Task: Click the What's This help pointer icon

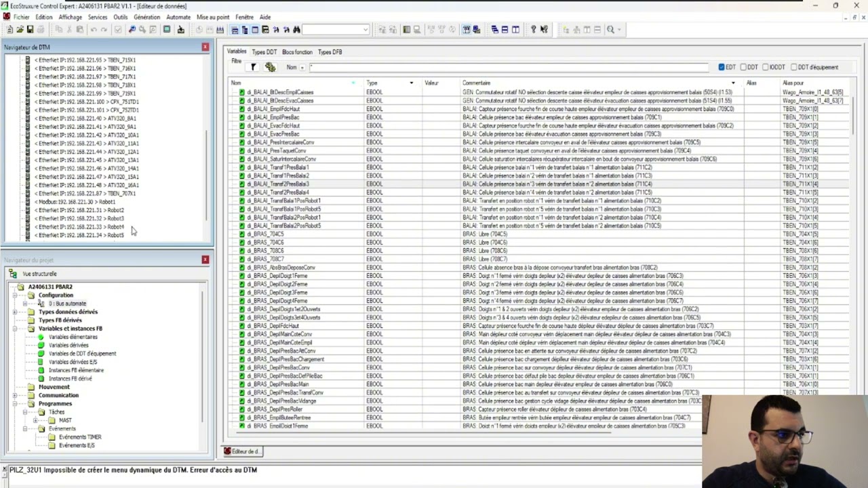Action: [x=544, y=29]
